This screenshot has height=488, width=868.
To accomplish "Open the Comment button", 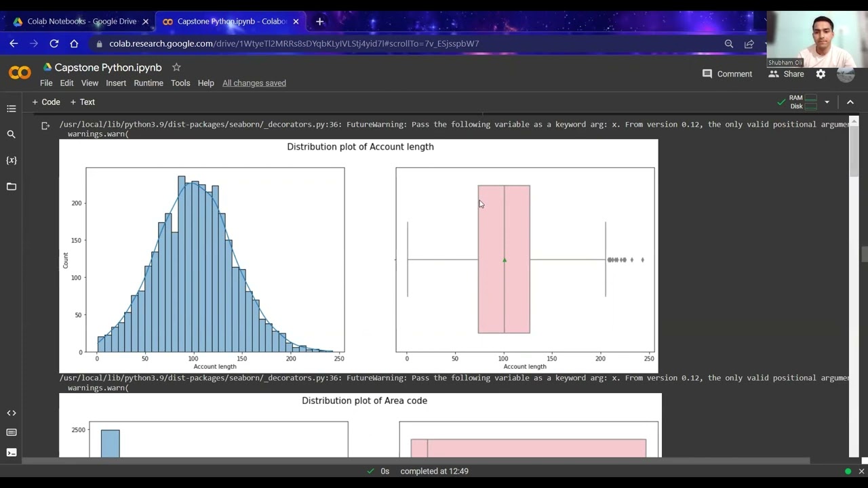I will coord(727,74).
